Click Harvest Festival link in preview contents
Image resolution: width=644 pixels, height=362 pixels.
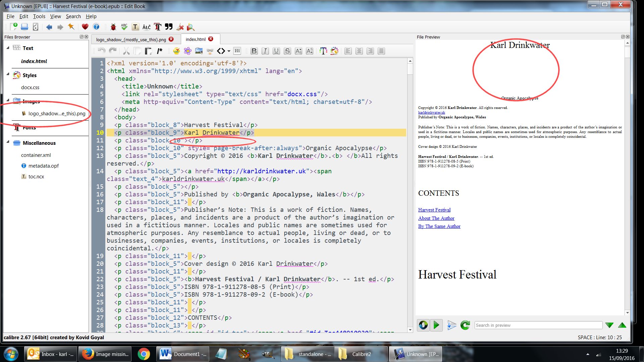point(434,210)
